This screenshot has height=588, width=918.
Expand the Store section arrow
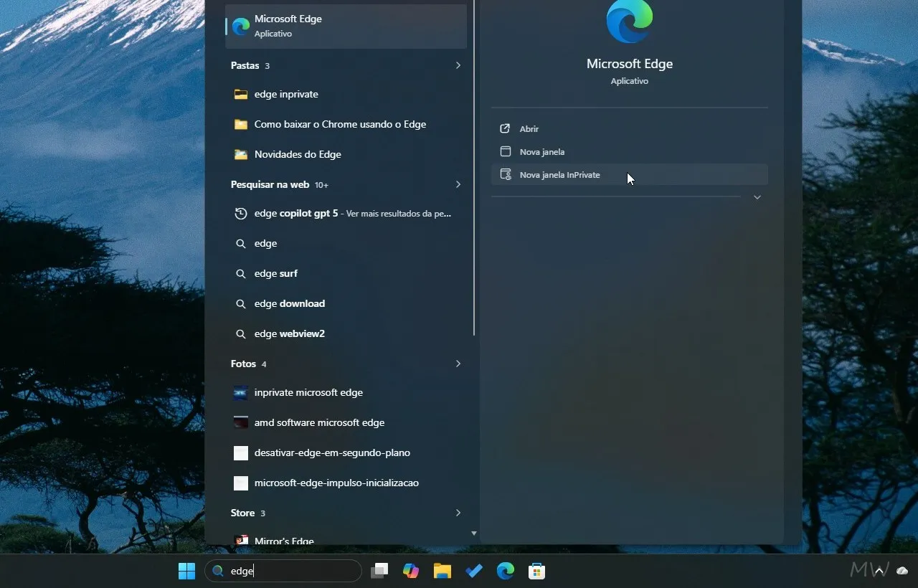point(458,513)
